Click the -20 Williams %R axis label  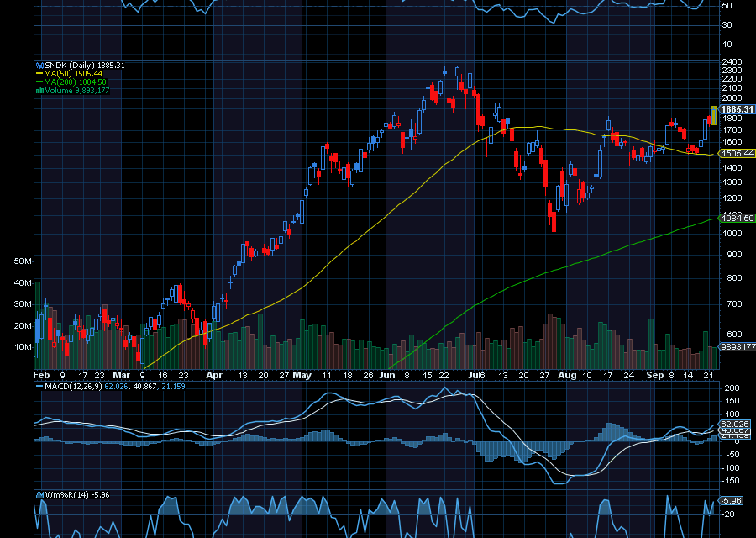(x=728, y=514)
